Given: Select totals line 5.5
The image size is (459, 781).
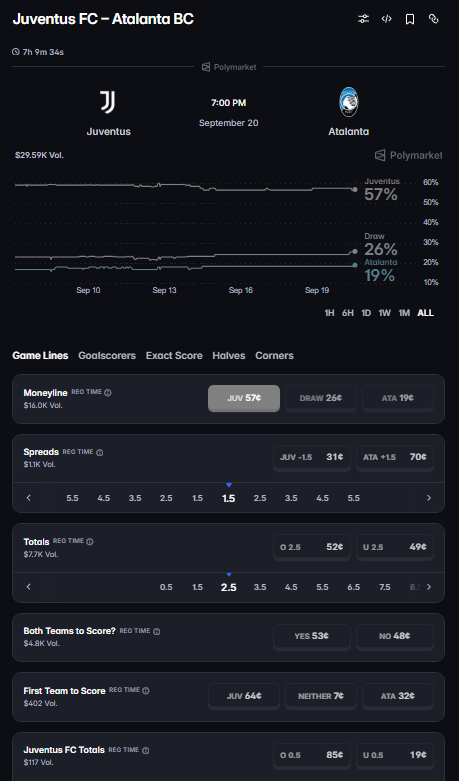Looking at the screenshot, I should pos(323,587).
